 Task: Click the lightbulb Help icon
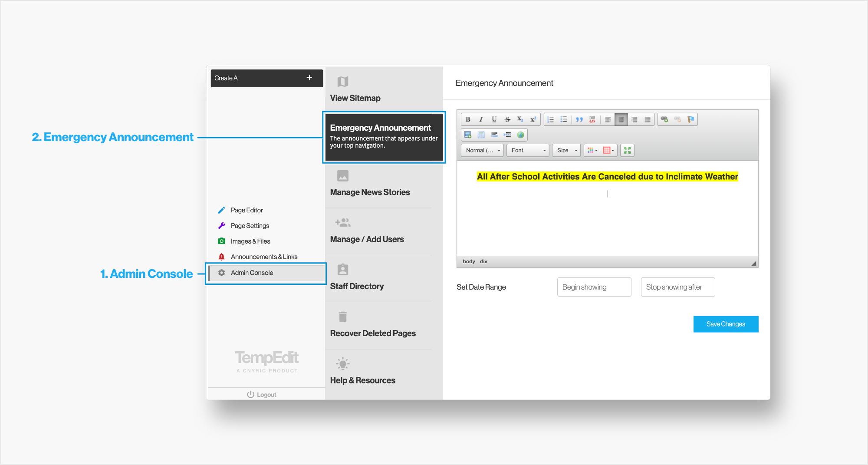click(x=343, y=364)
